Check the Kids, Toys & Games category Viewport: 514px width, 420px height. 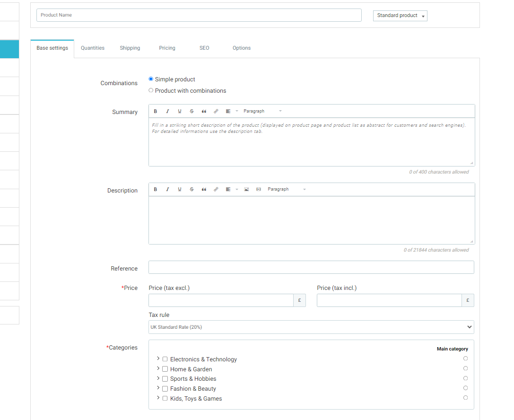point(165,398)
